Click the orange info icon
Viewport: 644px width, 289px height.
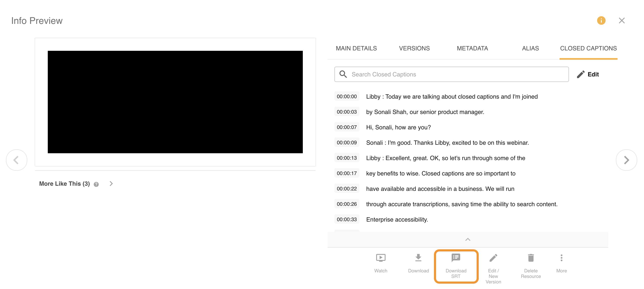pos(601,20)
